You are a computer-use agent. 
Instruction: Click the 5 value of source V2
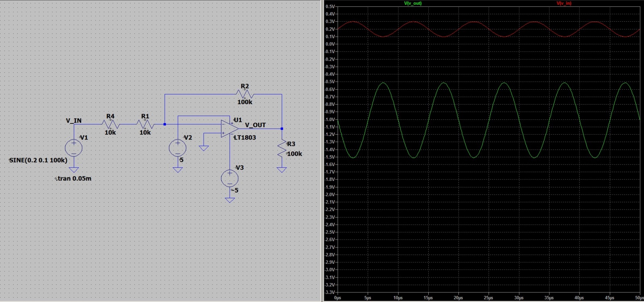click(x=182, y=160)
